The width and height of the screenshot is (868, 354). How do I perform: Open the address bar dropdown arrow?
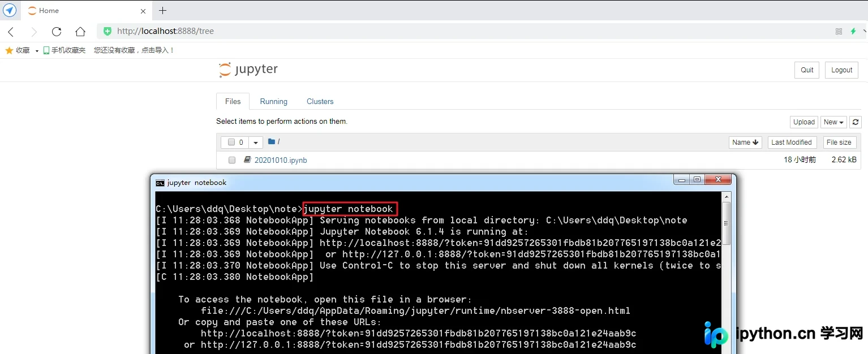(x=864, y=32)
